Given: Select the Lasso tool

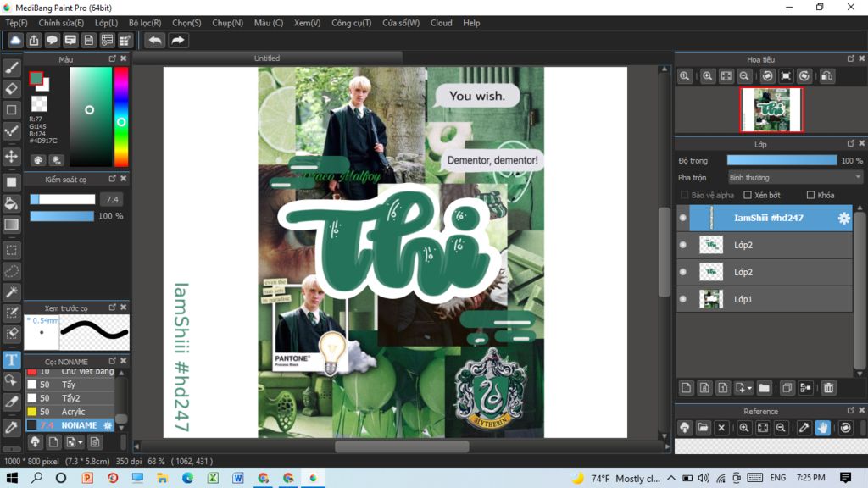Looking at the screenshot, I should [11, 271].
